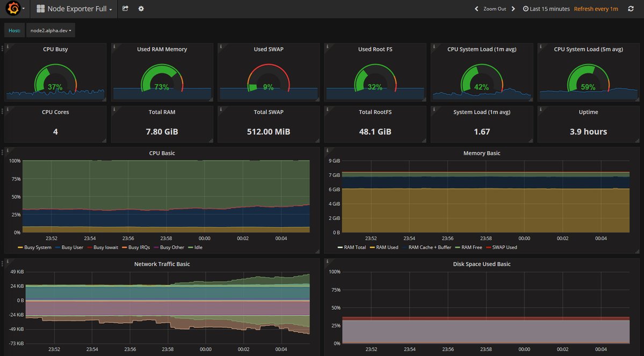
Task: Click info icon on Disk Space Used Basic panel
Action: pos(327,261)
